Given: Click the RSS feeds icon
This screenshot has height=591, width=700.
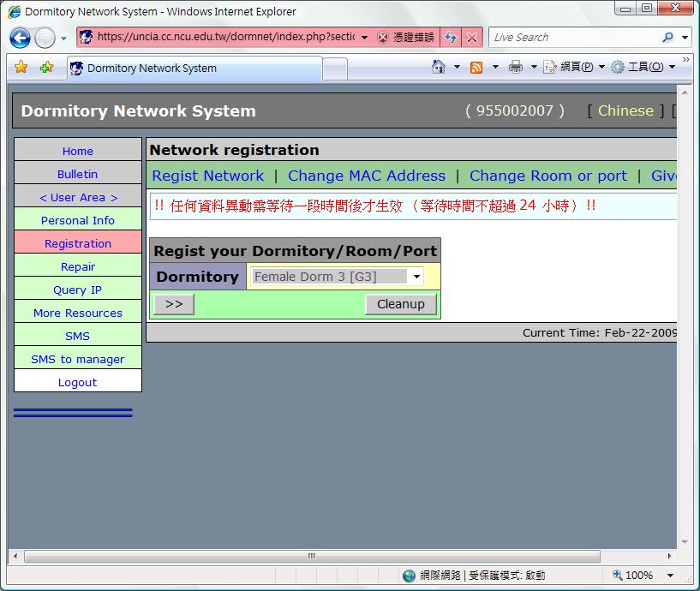Looking at the screenshot, I should pyautogui.click(x=476, y=67).
